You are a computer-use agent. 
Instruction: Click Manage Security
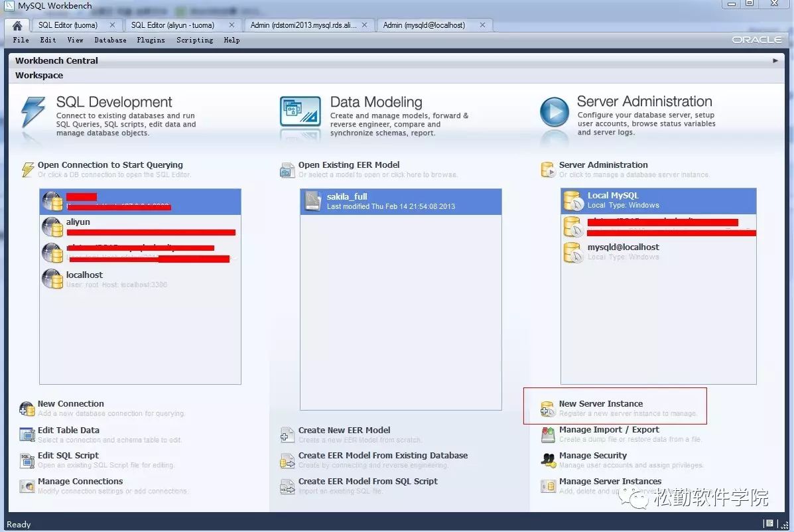(593, 456)
